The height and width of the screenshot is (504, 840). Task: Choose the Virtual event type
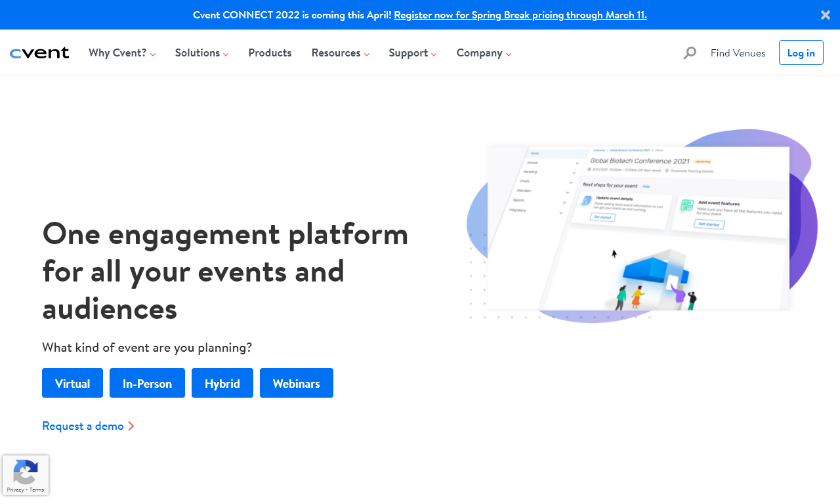pyautogui.click(x=72, y=383)
